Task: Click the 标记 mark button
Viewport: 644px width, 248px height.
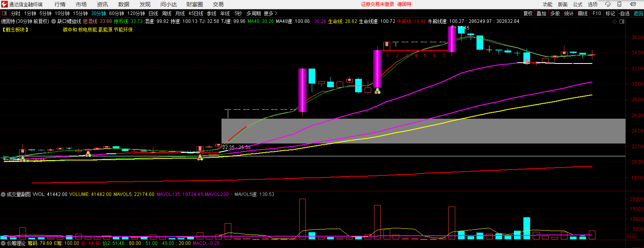Action: [610, 13]
